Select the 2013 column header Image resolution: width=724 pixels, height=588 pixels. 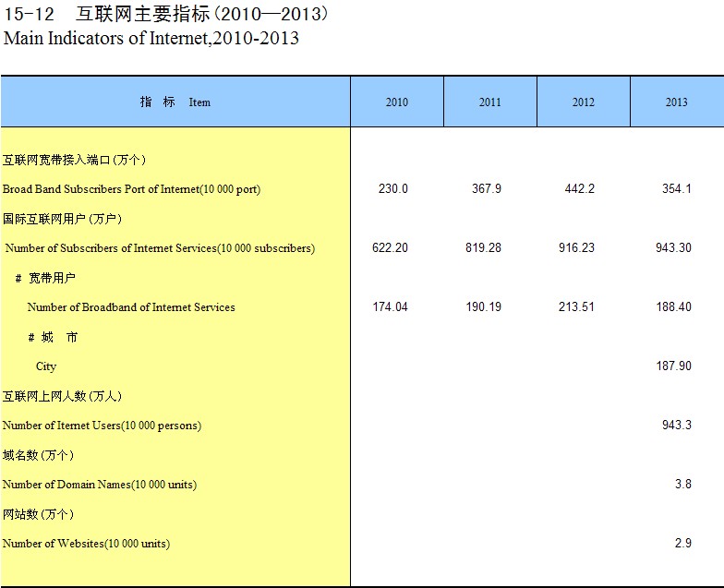click(677, 102)
